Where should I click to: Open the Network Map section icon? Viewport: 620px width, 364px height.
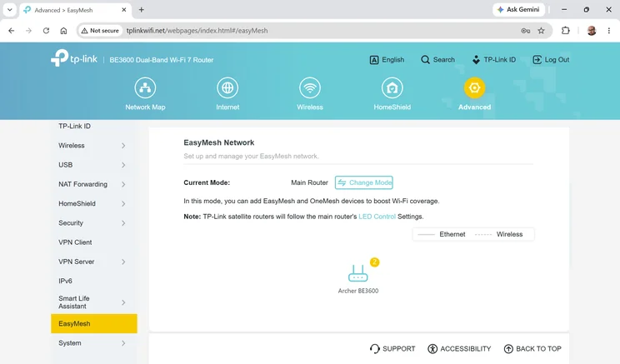(x=145, y=87)
